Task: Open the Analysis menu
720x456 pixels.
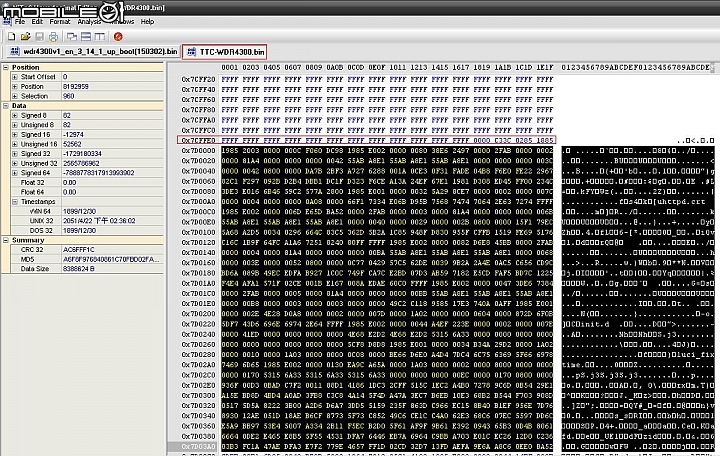Action: pyautogui.click(x=89, y=22)
